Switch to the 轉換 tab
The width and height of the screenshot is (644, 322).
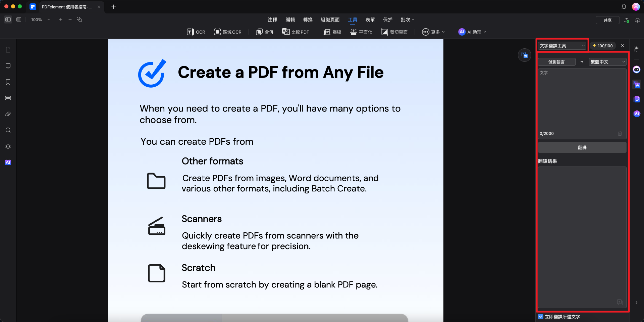tap(308, 20)
